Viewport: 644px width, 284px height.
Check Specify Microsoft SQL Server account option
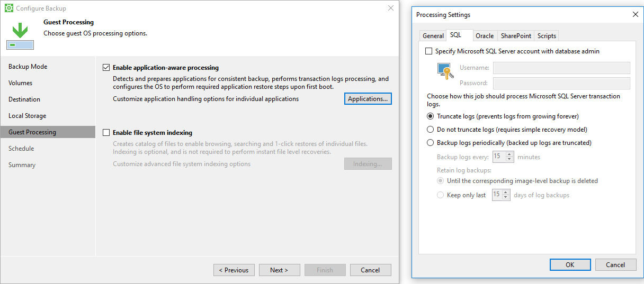tap(428, 51)
